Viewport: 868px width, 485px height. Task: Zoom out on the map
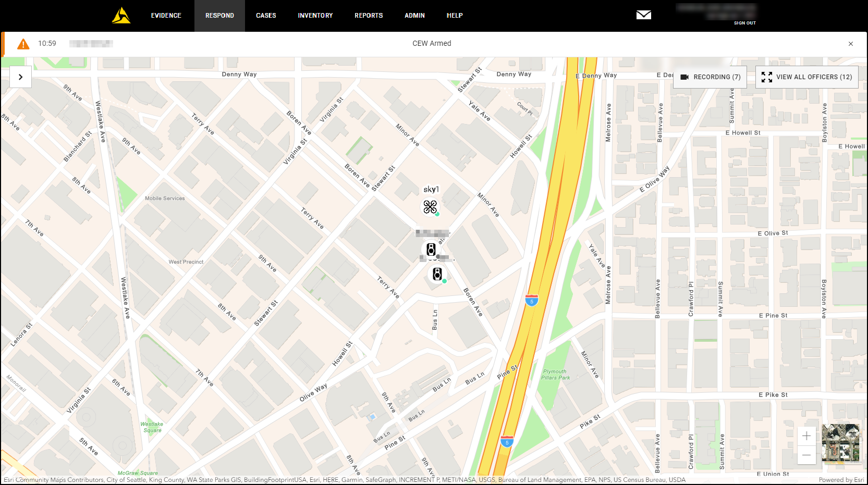click(x=806, y=455)
